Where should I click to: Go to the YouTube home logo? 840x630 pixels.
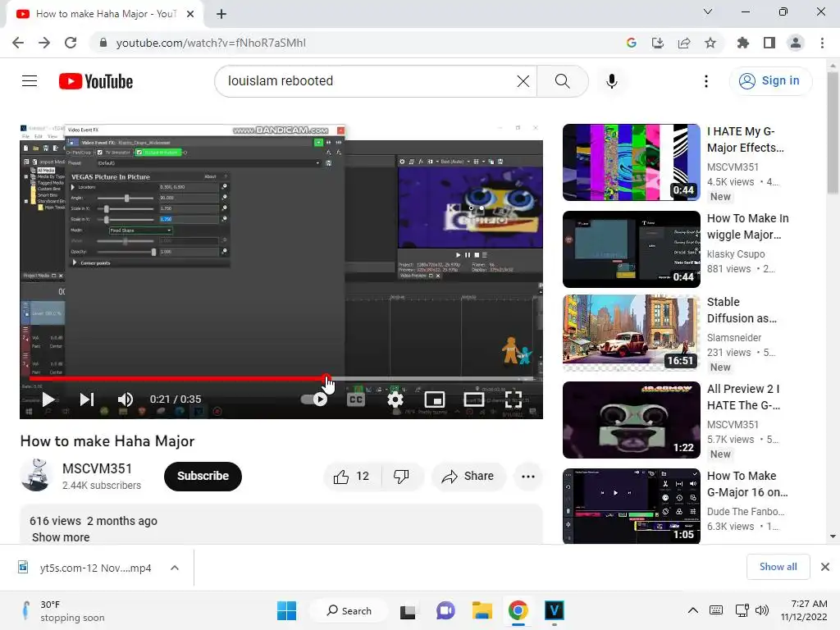point(96,81)
